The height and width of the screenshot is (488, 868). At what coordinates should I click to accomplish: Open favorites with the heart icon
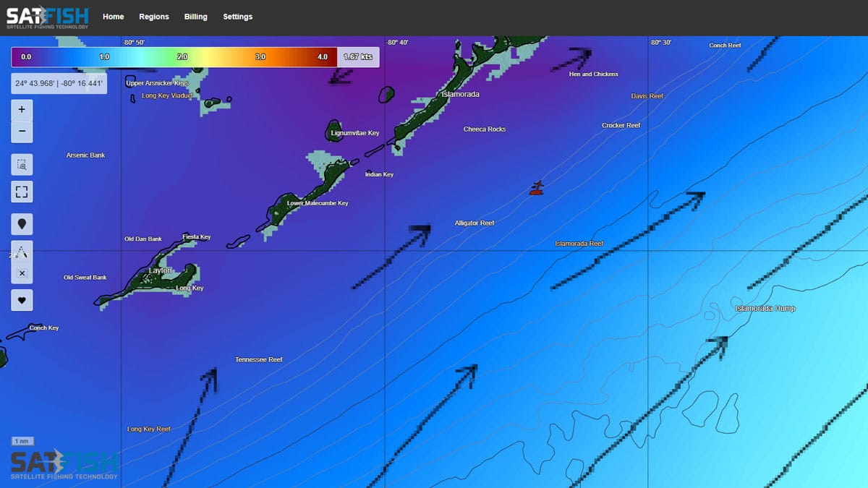pyautogui.click(x=22, y=300)
